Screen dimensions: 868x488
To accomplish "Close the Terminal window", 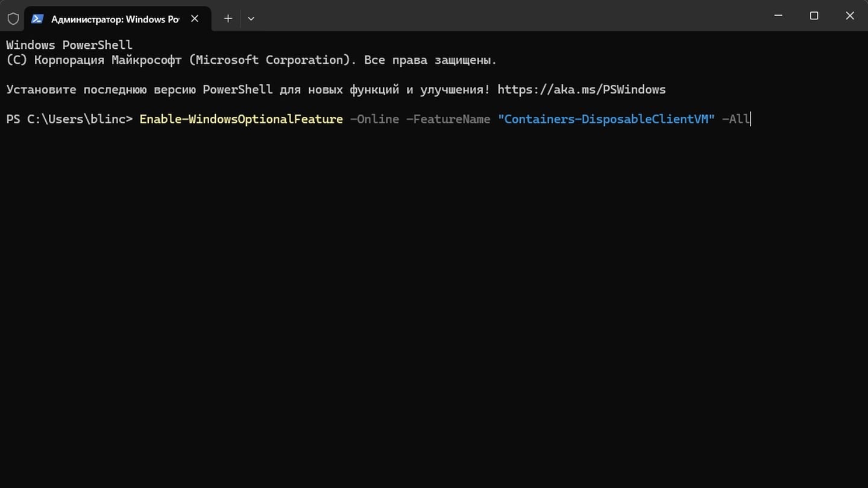I will [850, 16].
